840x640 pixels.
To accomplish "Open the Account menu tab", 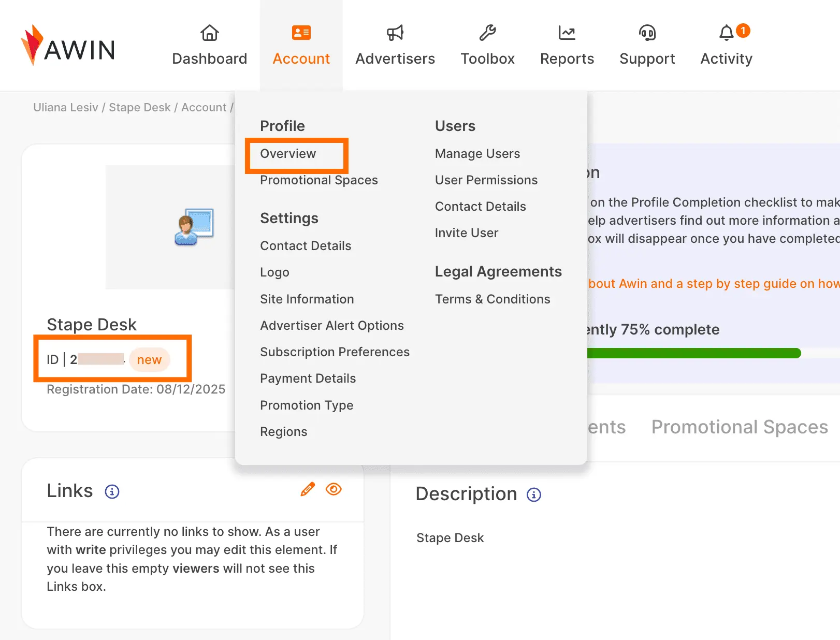I will point(301,46).
